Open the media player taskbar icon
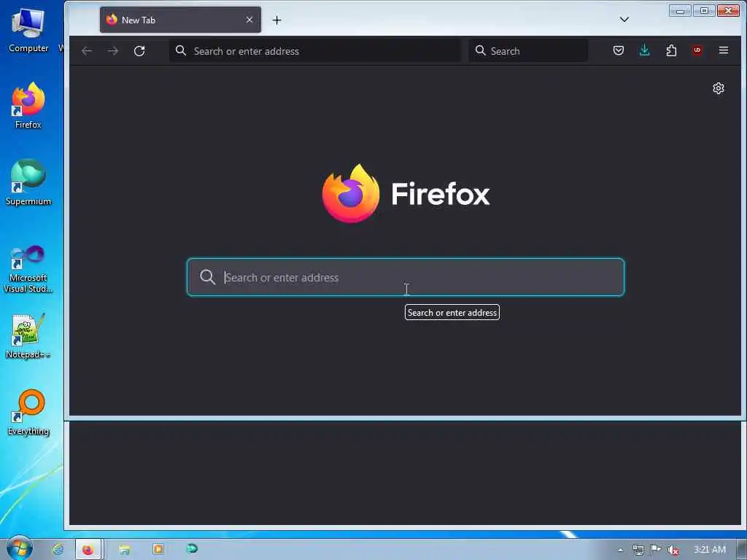The width and height of the screenshot is (747, 560). click(158, 549)
